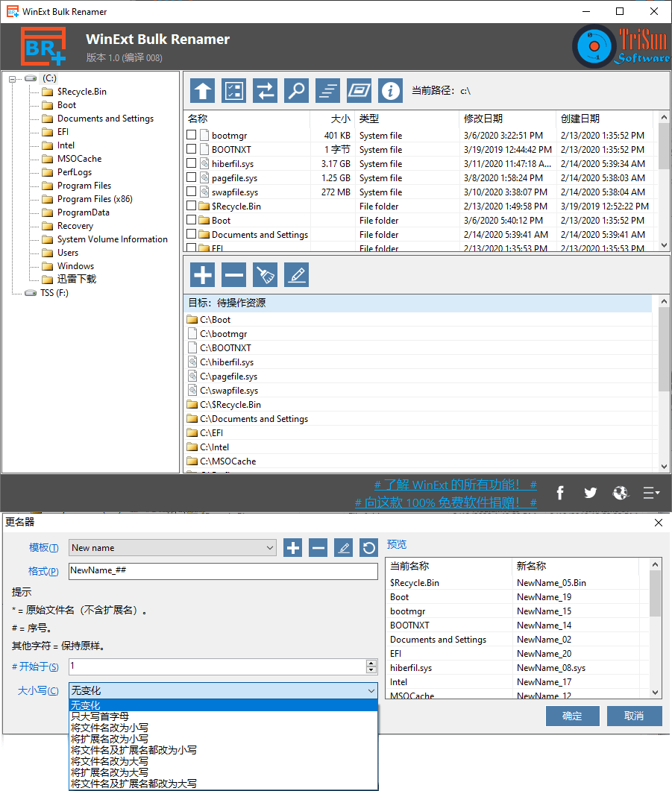Click the TriSun Software logo
The height and width of the screenshot is (791, 672).
[x=621, y=46]
